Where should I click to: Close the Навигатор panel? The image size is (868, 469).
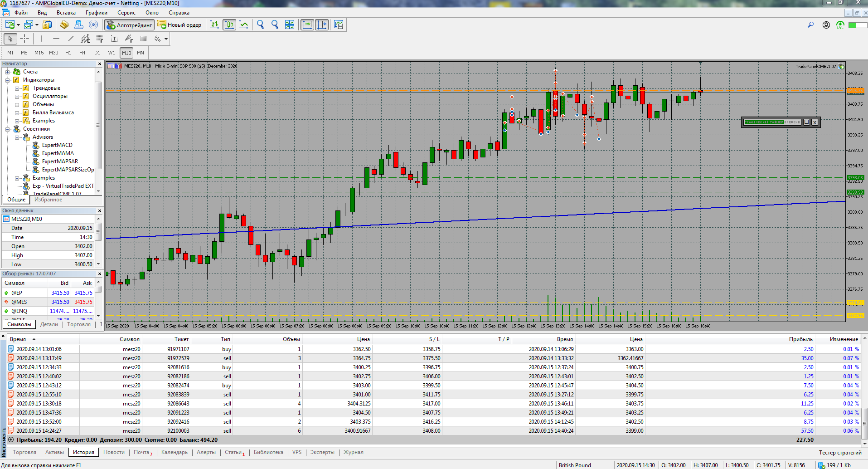(99, 64)
